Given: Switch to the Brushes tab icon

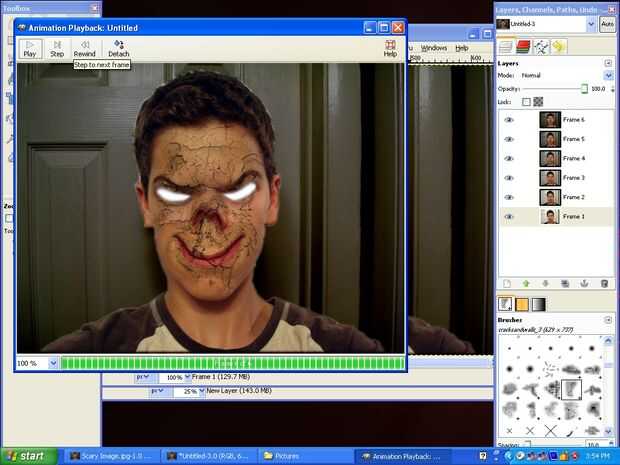Looking at the screenshot, I should [505, 304].
